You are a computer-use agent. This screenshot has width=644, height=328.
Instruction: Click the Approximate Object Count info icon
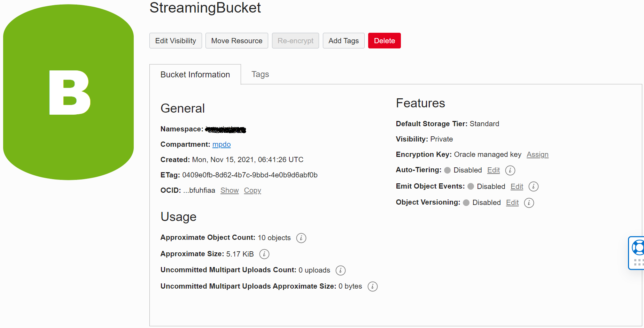click(x=301, y=238)
